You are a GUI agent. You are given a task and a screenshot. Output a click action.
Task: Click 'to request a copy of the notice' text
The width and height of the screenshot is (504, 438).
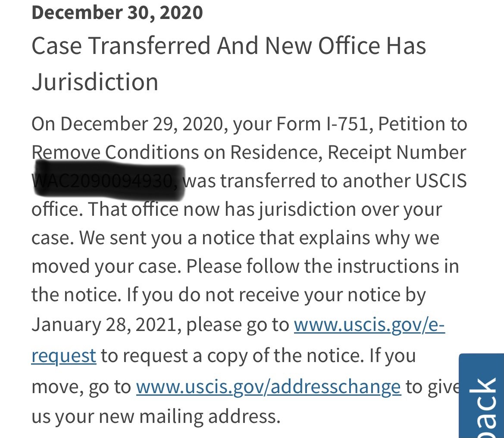click(232, 356)
